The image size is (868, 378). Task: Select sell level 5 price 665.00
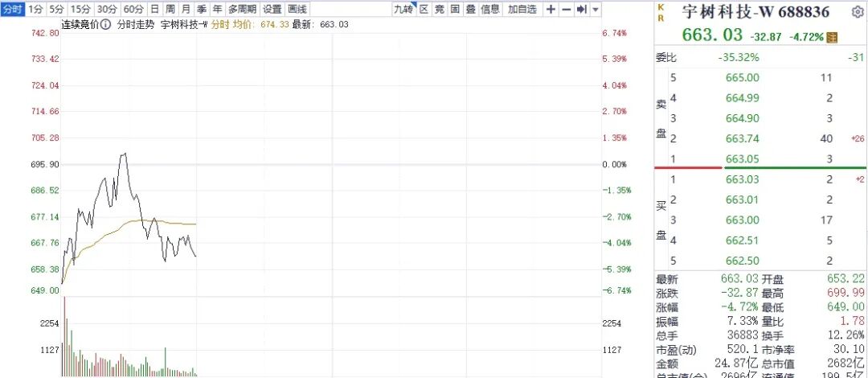743,78
